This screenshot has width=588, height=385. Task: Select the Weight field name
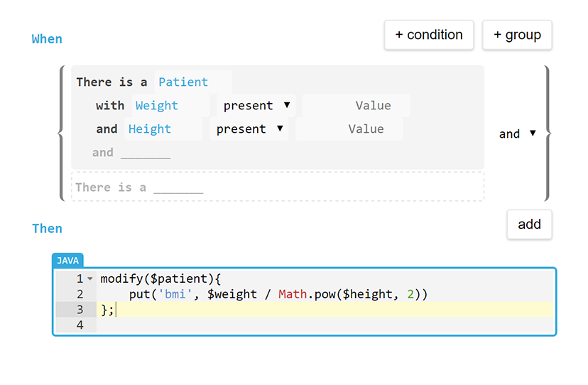170,106
